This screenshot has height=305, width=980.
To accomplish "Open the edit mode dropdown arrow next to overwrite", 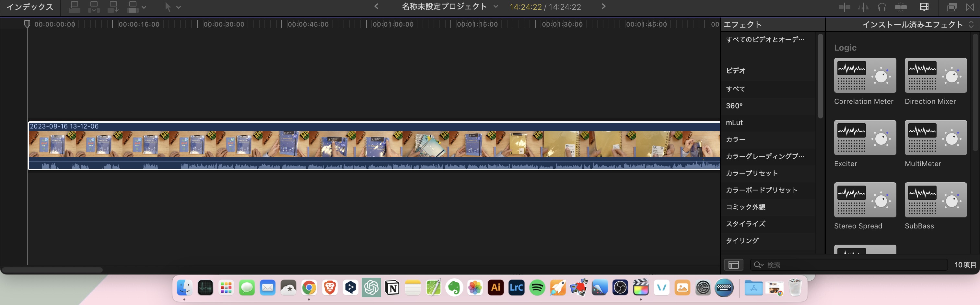I will point(144,7).
